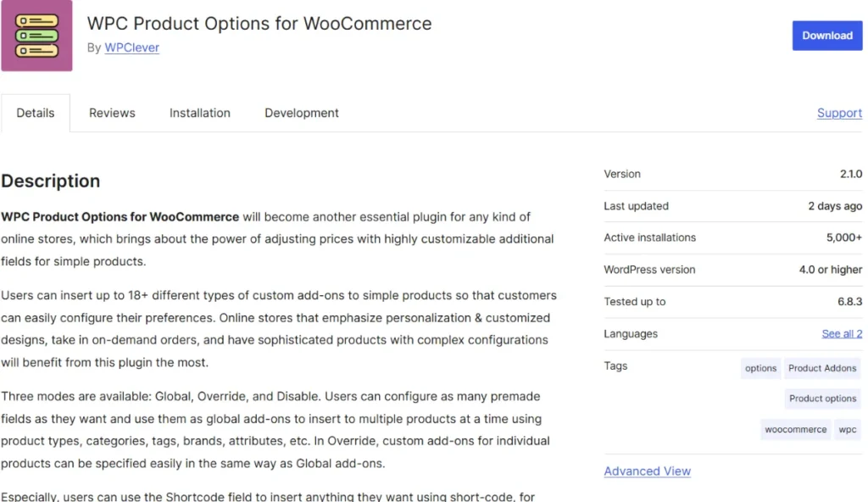The height and width of the screenshot is (502, 868).
Task: Switch to the Development tab
Action: point(301,112)
